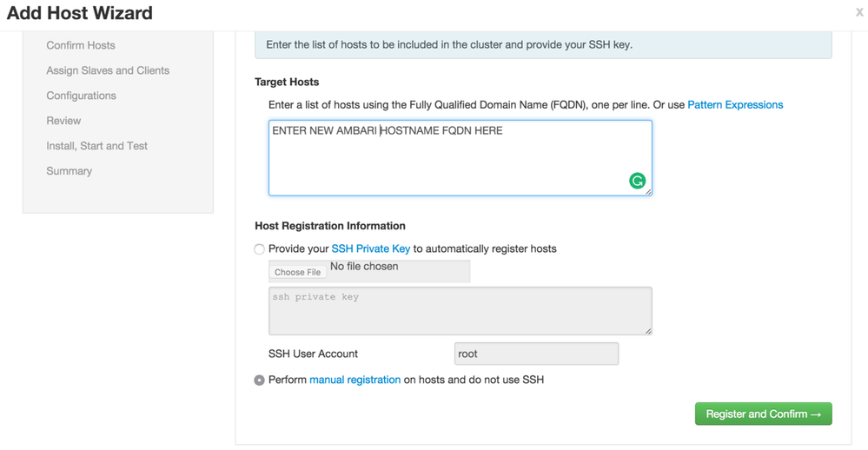
Task: Go to the Summary step
Action: tap(69, 171)
